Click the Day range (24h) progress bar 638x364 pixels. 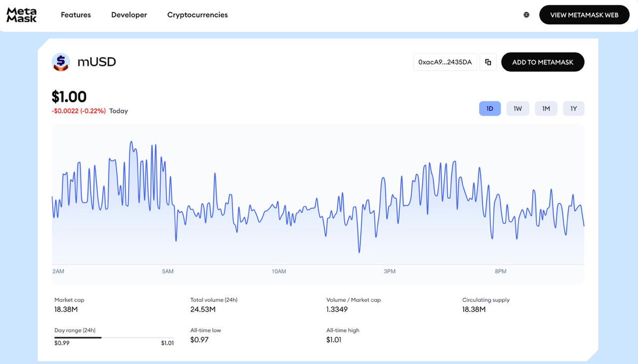[114, 337]
